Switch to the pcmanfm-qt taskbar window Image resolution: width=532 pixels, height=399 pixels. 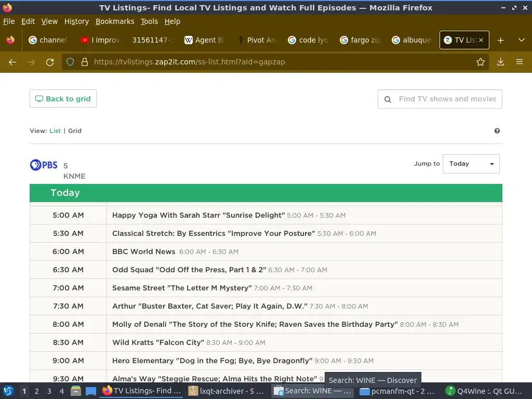[x=397, y=391]
